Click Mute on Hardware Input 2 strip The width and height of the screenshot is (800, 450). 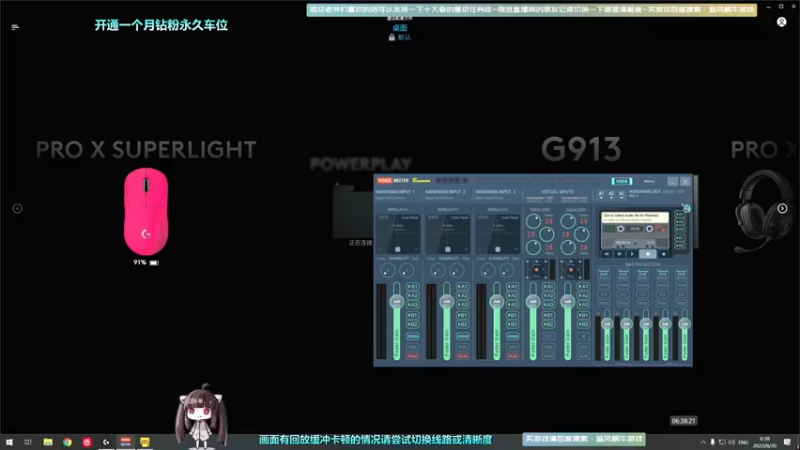463,356
